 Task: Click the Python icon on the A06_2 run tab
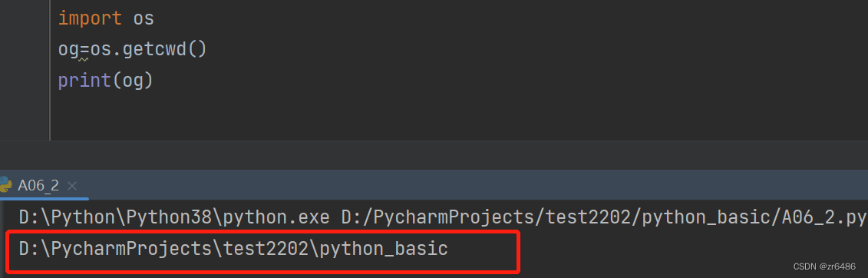click(5, 185)
